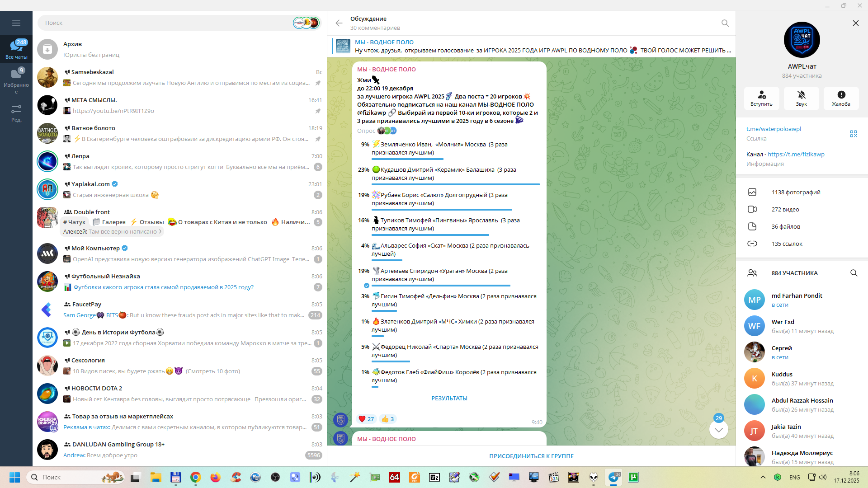This screenshot has height=488, width=868.
Task: Search among the 884 group members
Action: pos(854,273)
